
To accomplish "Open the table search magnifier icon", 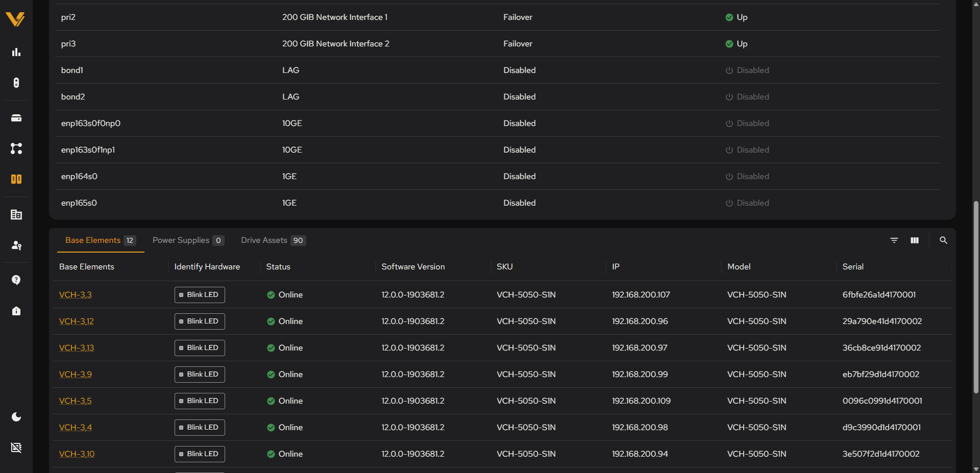I will pos(943,240).
